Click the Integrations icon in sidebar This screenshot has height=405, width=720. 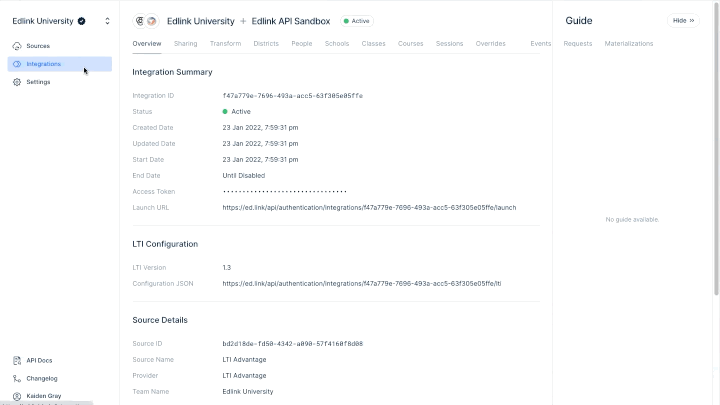17,64
